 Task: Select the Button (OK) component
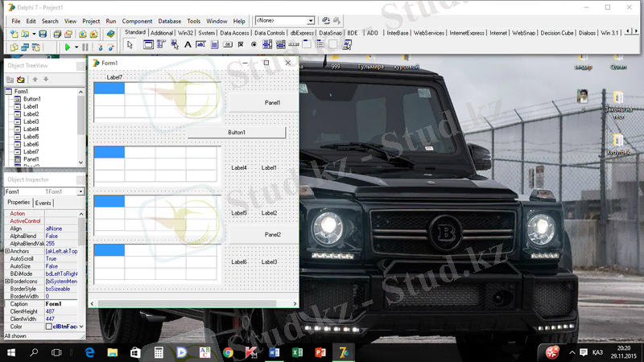point(228,45)
